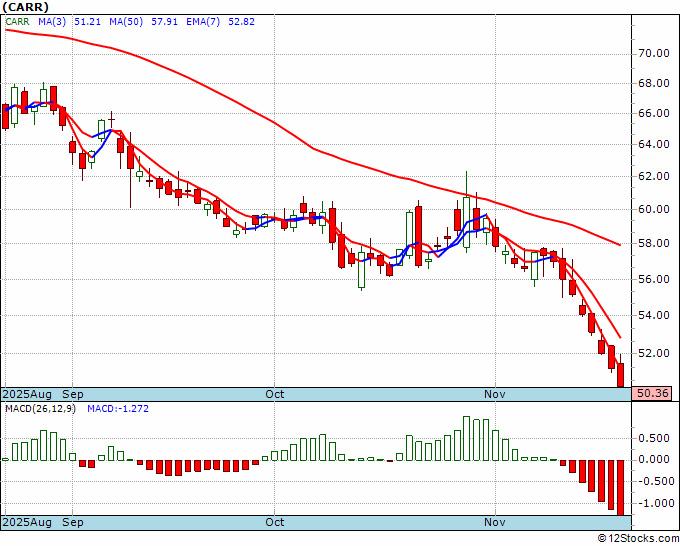Click the 52.00 price axis label

(654, 353)
